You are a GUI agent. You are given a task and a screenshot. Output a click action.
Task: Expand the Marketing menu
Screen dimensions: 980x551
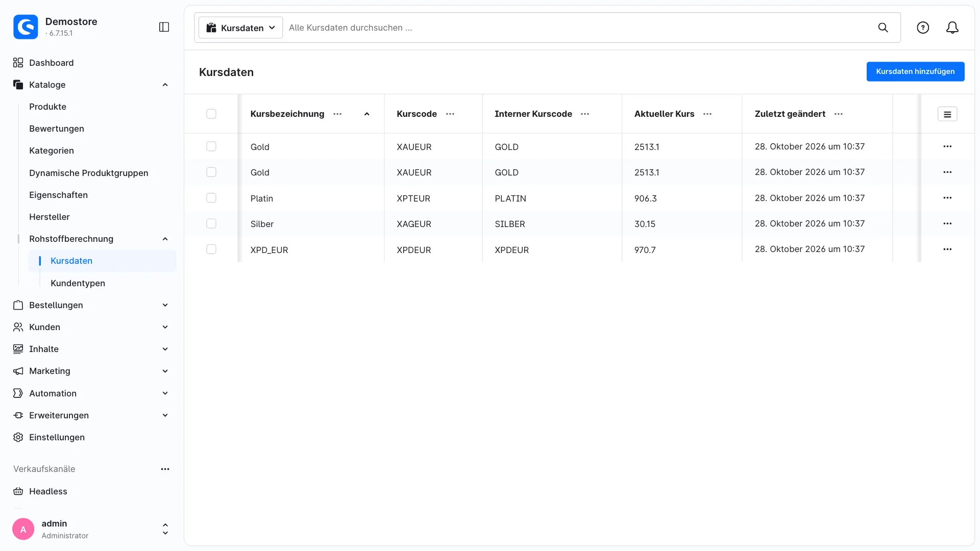165,371
